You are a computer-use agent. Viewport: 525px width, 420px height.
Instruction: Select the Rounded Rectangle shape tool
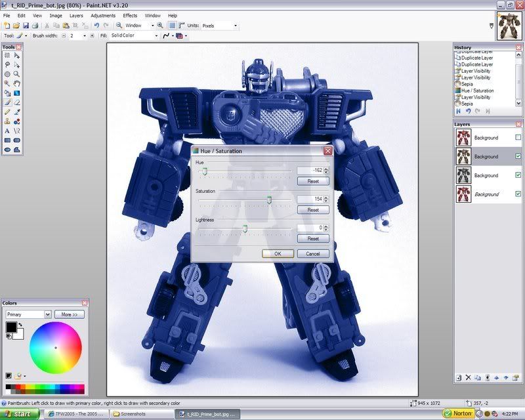pos(17,140)
